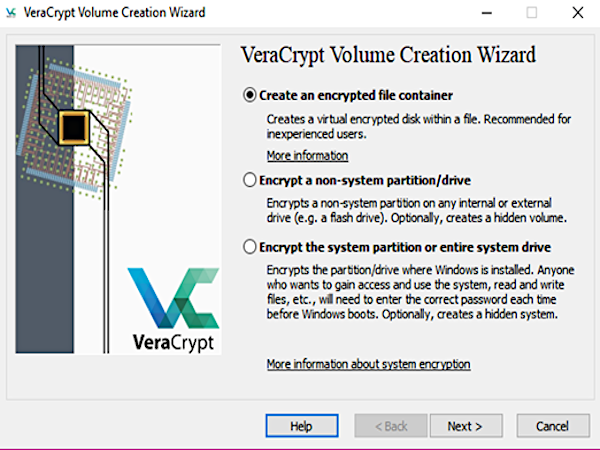This screenshot has height=450, width=600.
Task: Click Next to continue the wizard
Action: pos(465,426)
